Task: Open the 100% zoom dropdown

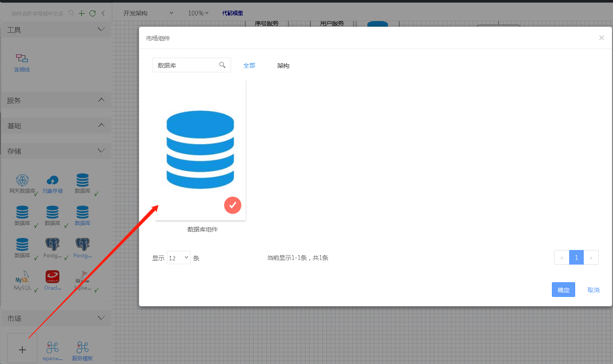Action: click(x=198, y=13)
